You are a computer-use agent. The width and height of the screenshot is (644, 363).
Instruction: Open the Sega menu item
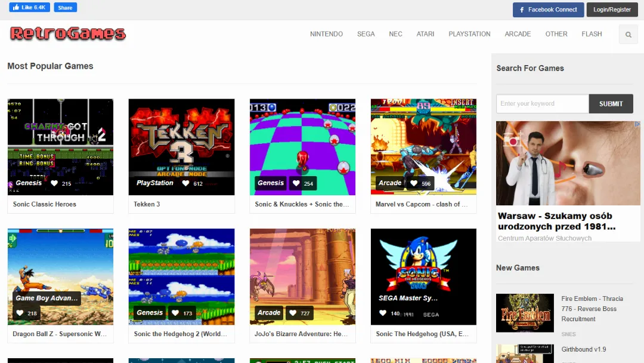366,34
